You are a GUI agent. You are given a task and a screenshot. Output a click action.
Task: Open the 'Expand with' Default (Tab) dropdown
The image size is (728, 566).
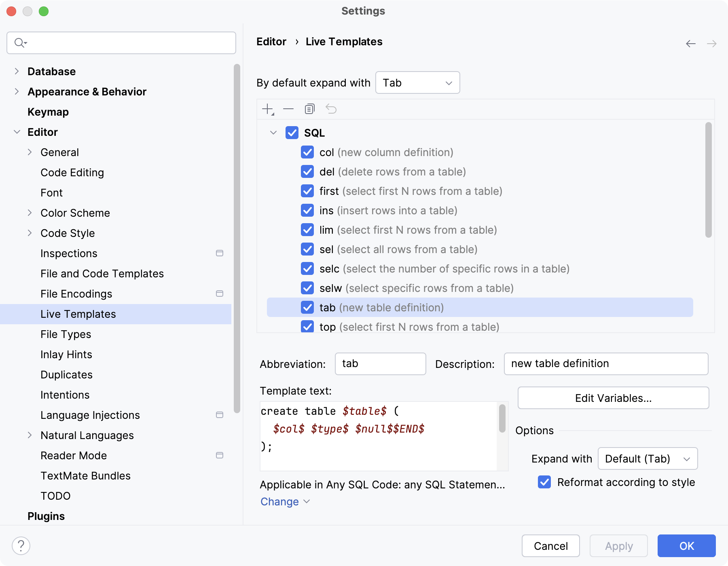pyautogui.click(x=648, y=459)
